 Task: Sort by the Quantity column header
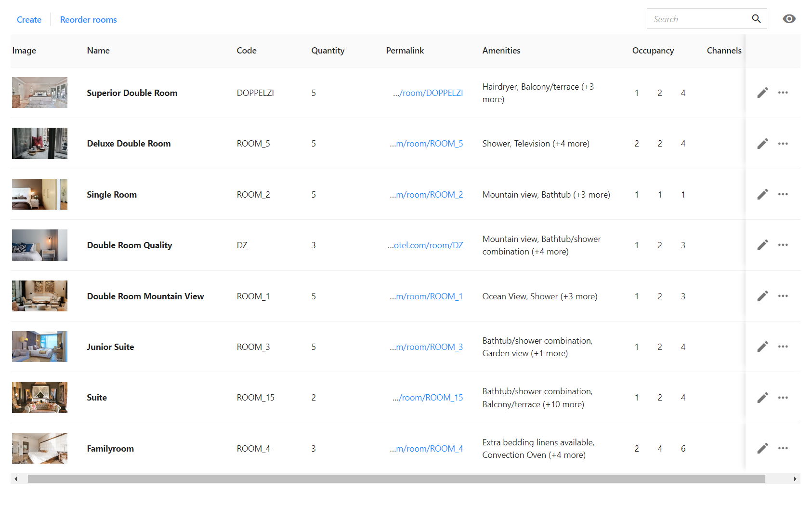coord(327,51)
